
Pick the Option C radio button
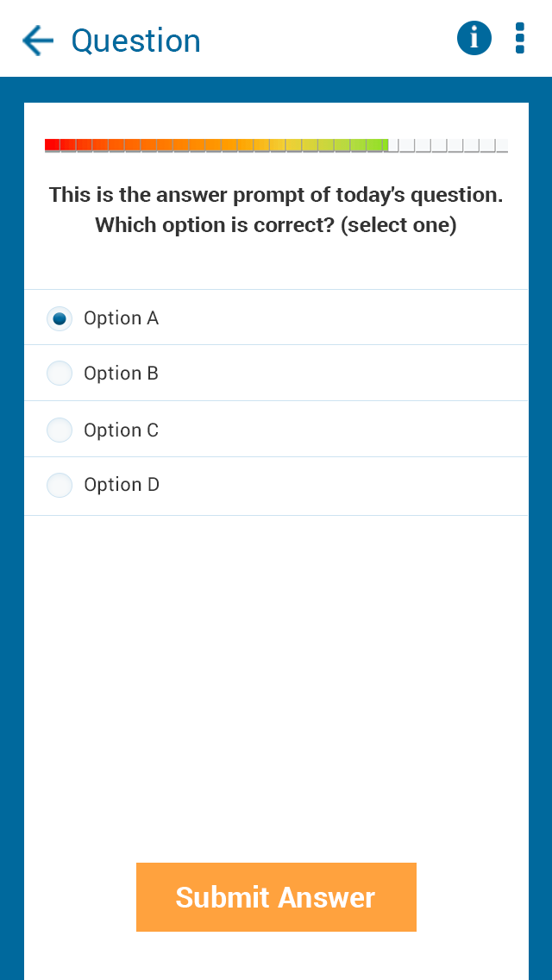coord(60,430)
